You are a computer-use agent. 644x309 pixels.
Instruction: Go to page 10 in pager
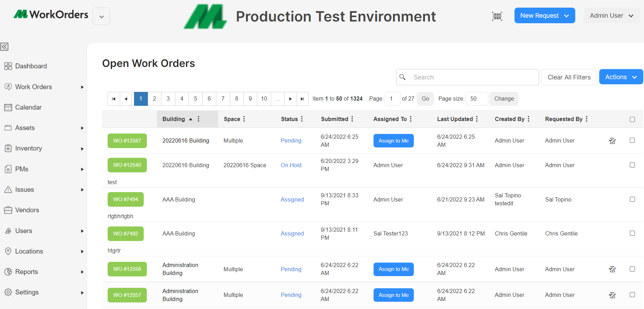point(264,99)
